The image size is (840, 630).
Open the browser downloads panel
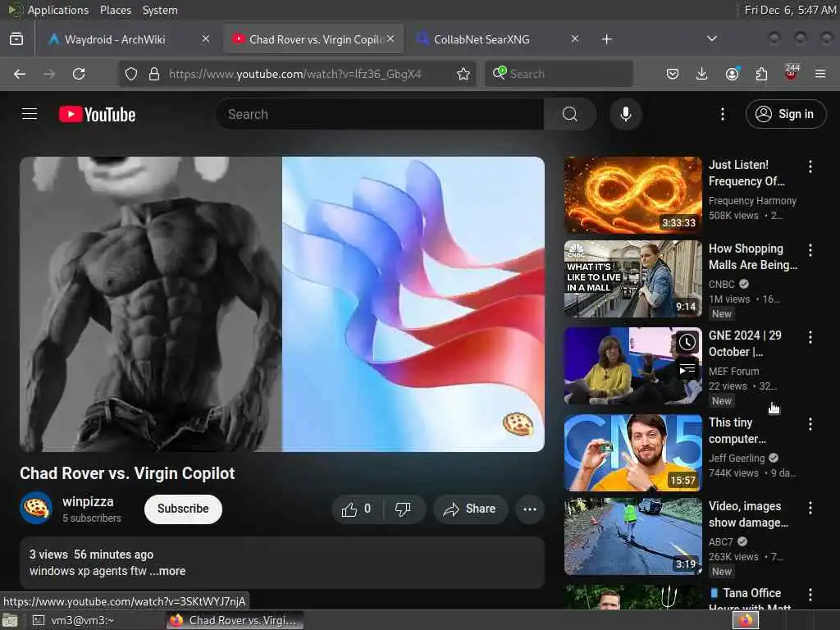[702, 74]
